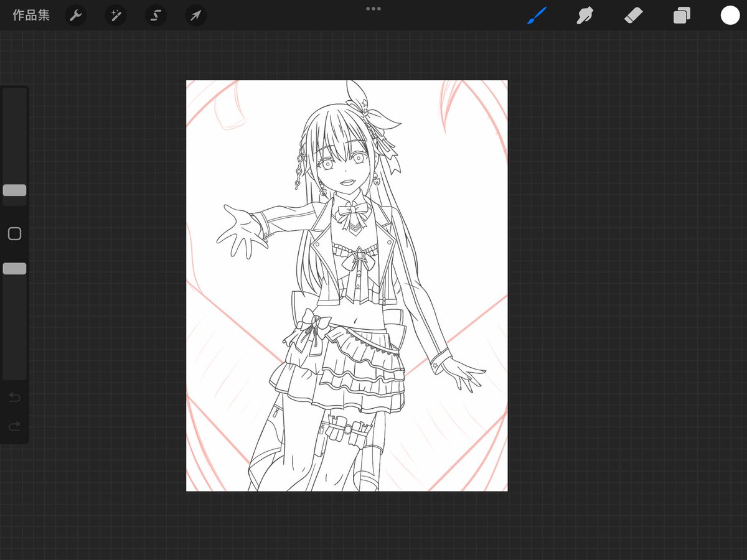
Task: Open the white color picker circle
Action: (x=730, y=16)
